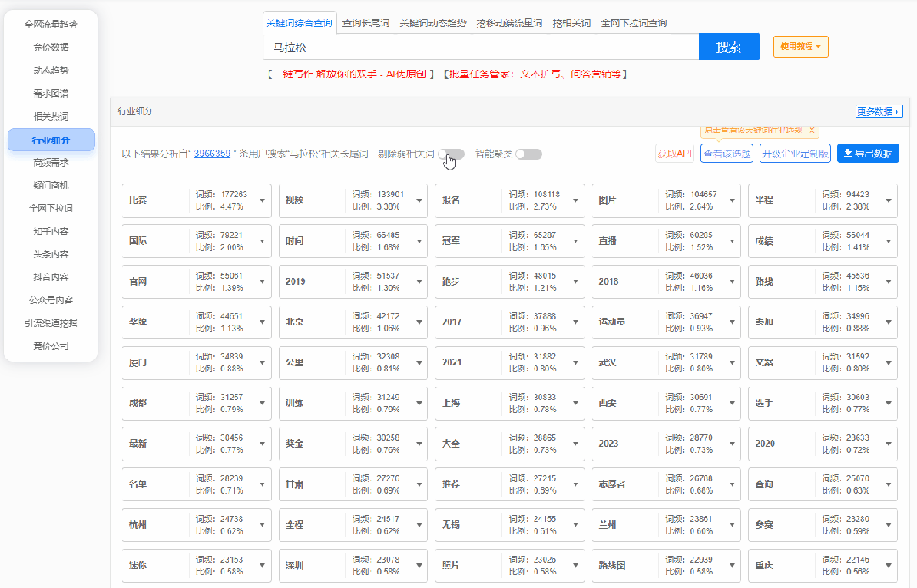Open 疑问商机 in the sidebar
917x588 pixels.
click(51, 185)
